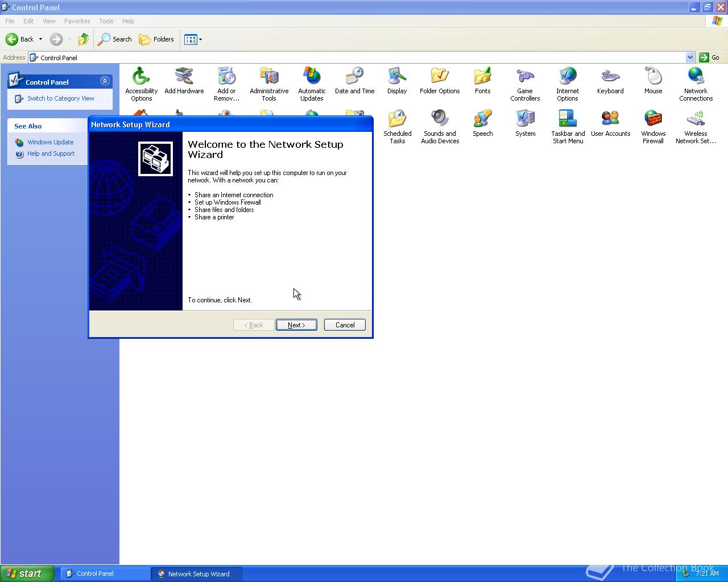Open Accessibility Options icon
Image resolution: width=728 pixels, height=582 pixels.
141,84
